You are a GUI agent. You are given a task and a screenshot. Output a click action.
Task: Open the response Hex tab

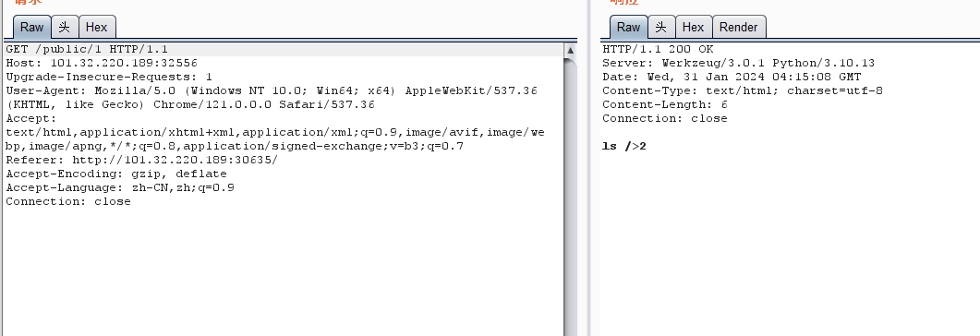coord(693,27)
